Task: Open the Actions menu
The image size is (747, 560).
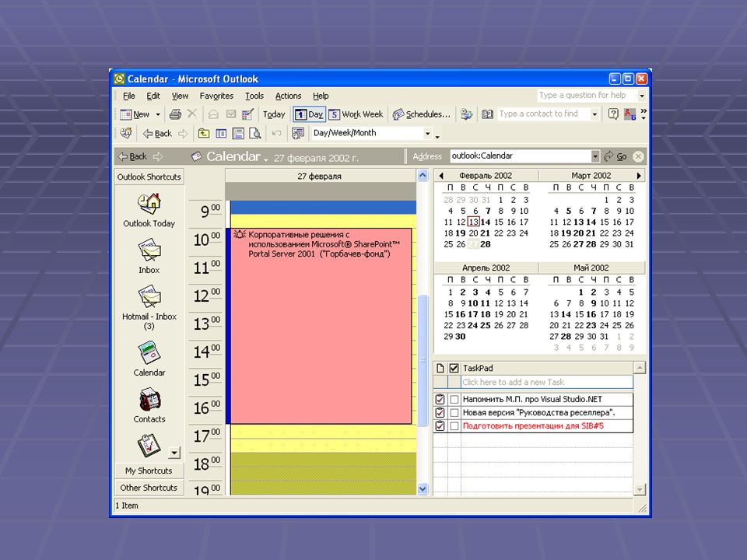Action: coord(288,96)
